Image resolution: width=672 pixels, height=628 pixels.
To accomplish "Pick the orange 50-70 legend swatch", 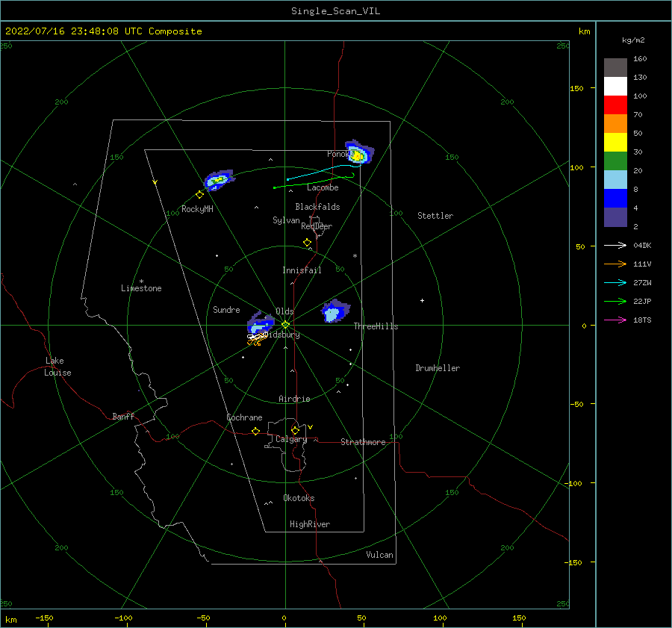I will 615,123.
